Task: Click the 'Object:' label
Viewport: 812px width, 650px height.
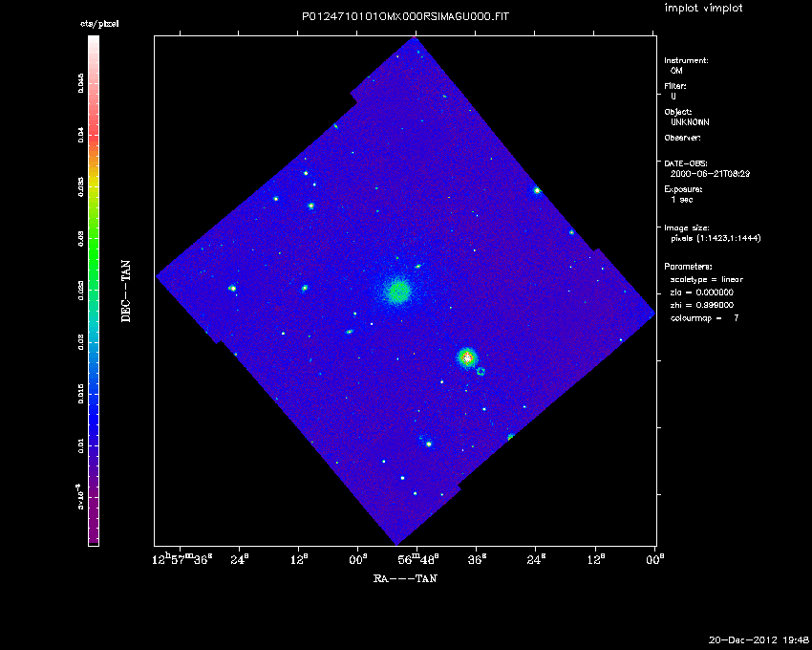Action: click(x=678, y=112)
